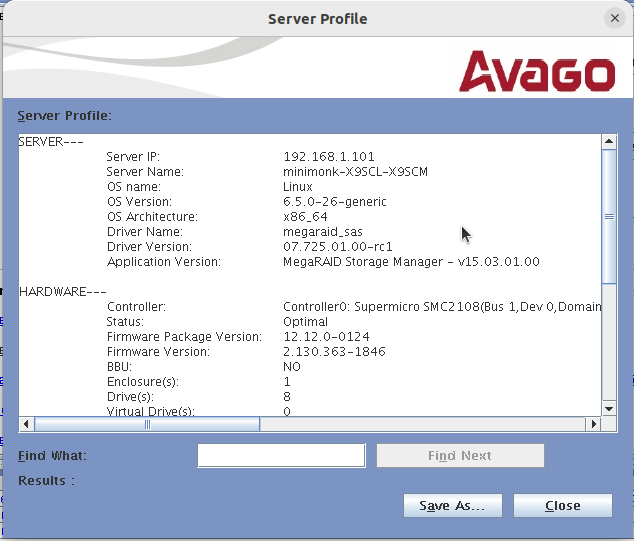Click the Close button
Screen dimensions: 634x541
click(x=562, y=505)
